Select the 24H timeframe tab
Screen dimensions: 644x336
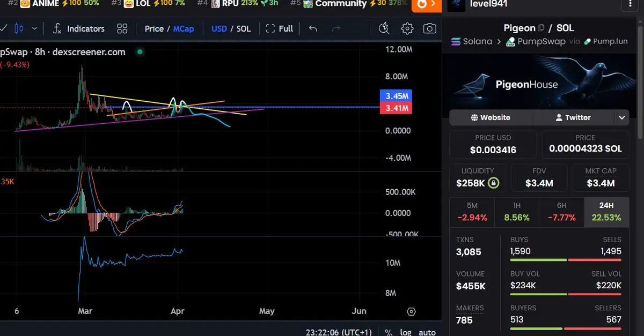(606, 212)
